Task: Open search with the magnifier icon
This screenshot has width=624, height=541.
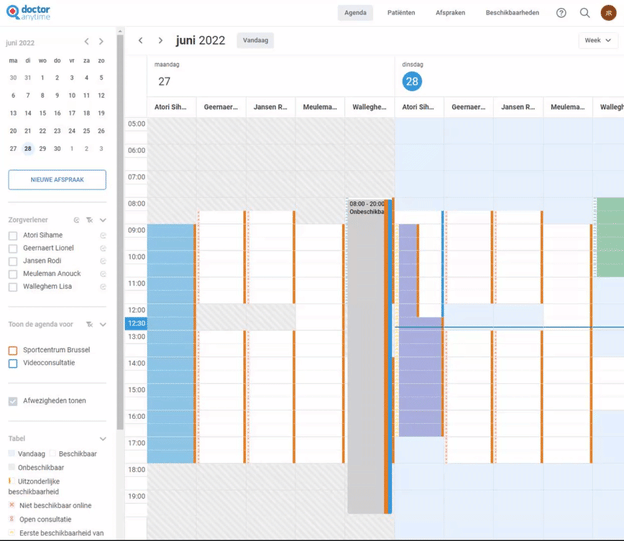Action: [x=585, y=13]
